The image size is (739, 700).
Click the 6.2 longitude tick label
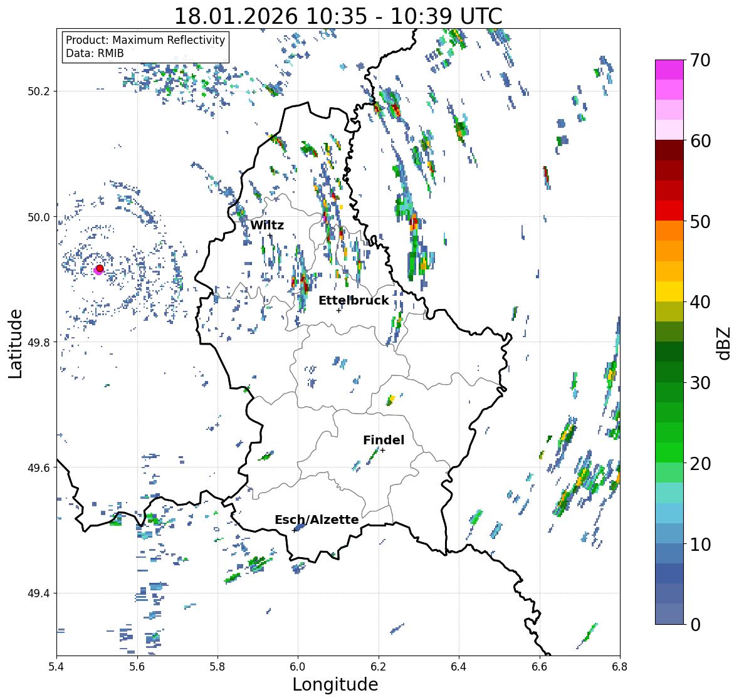click(x=379, y=667)
